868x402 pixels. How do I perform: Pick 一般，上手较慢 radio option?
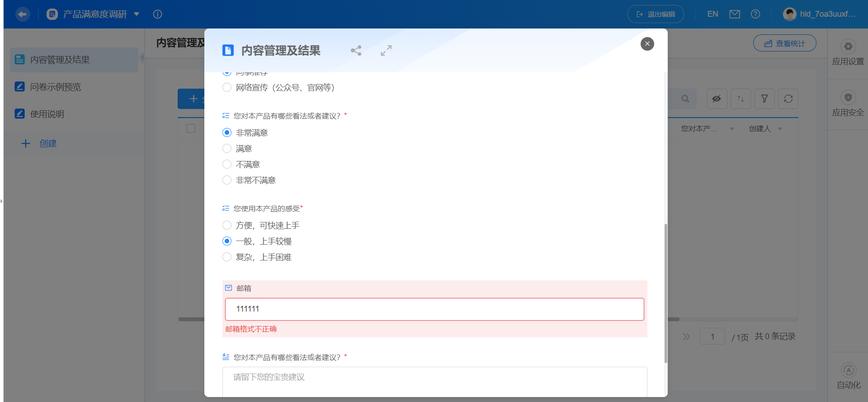(x=227, y=241)
